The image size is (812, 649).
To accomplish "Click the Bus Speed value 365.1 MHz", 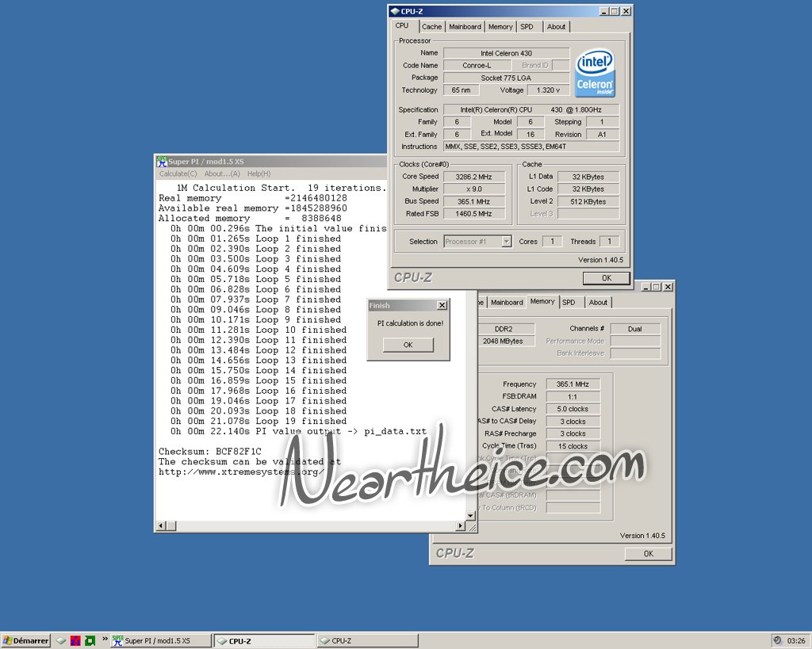I will point(474,201).
